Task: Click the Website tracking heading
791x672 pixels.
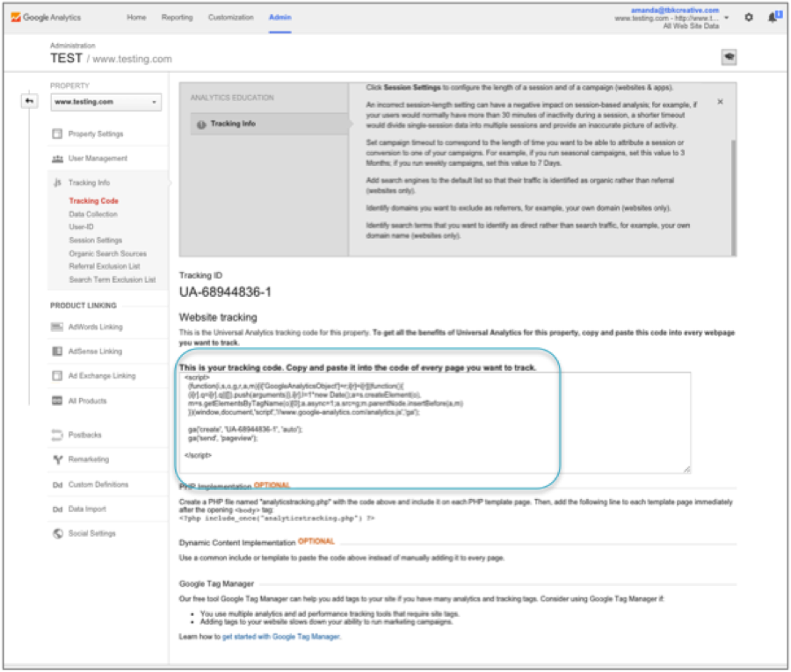Action: coord(218,317)
